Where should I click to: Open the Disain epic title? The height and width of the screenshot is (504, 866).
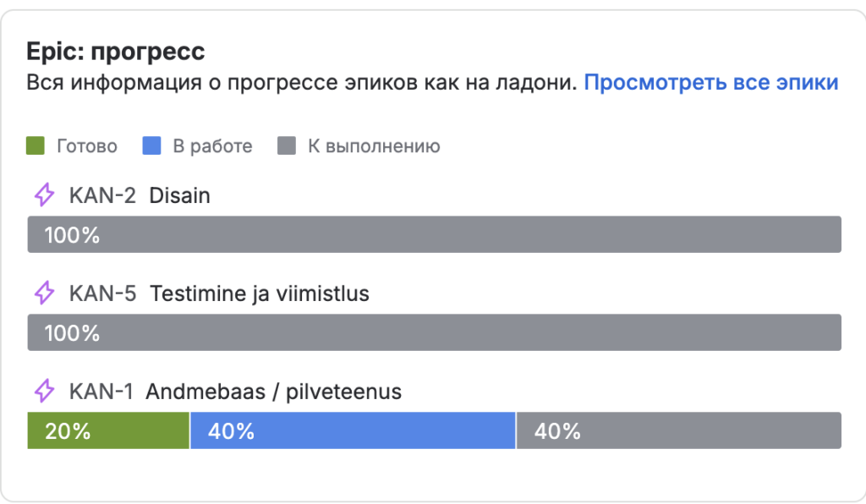pyautogui.click(x=180, y=195)
